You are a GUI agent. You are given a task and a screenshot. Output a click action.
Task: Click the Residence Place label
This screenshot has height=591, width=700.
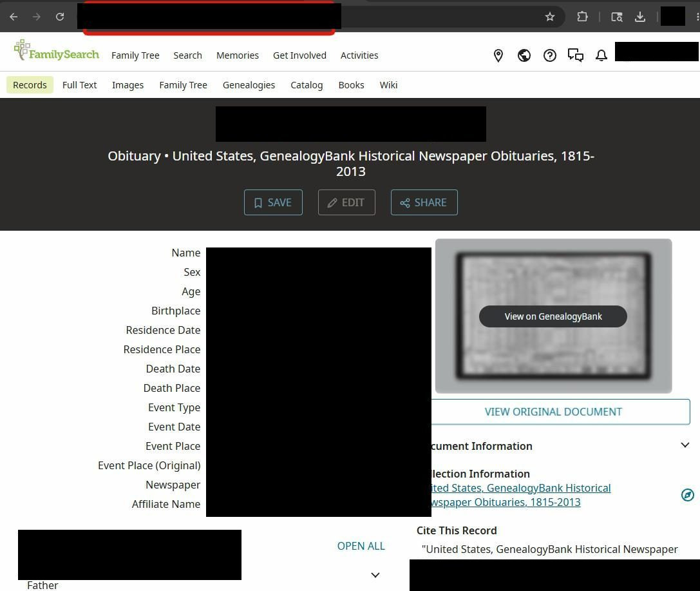click(162, 349)
